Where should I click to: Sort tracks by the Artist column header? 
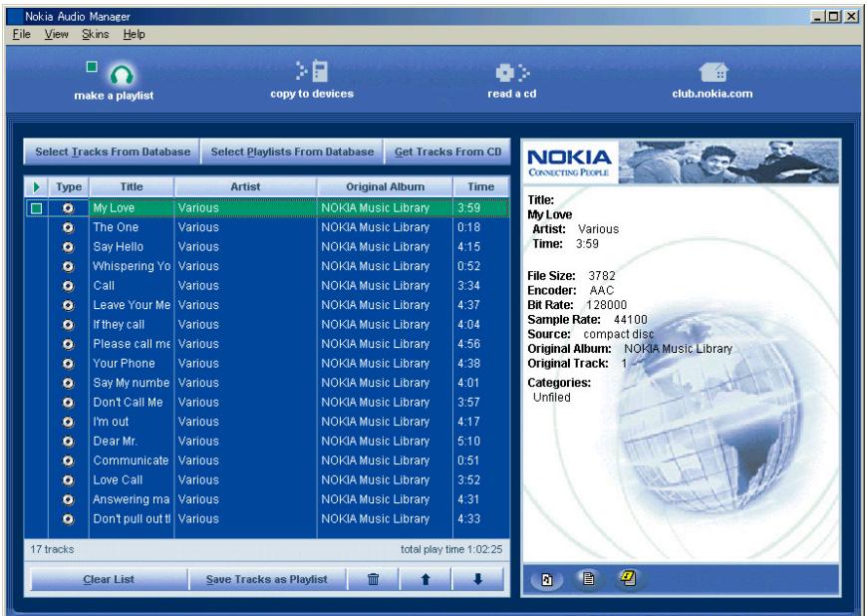(245, 187)
